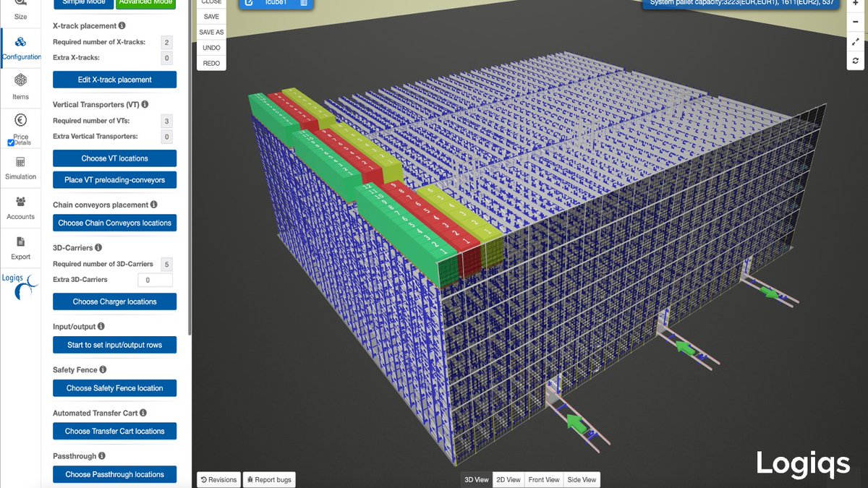This screenshot has width=868, height=488.
Task: Click Choose Transfer Cart locations button
Action: click(114, 431)
